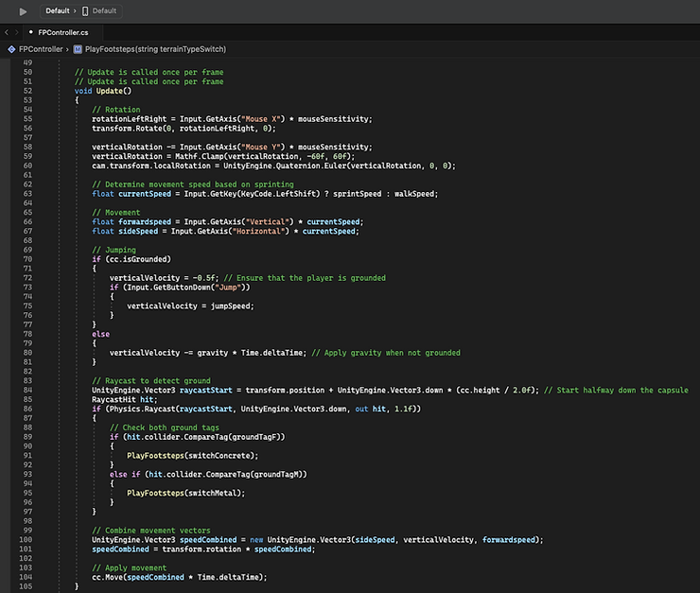This screenshot has height=593, width=700.
Task: Click Physics.Raycast on line 86
Action: [143, 409]
